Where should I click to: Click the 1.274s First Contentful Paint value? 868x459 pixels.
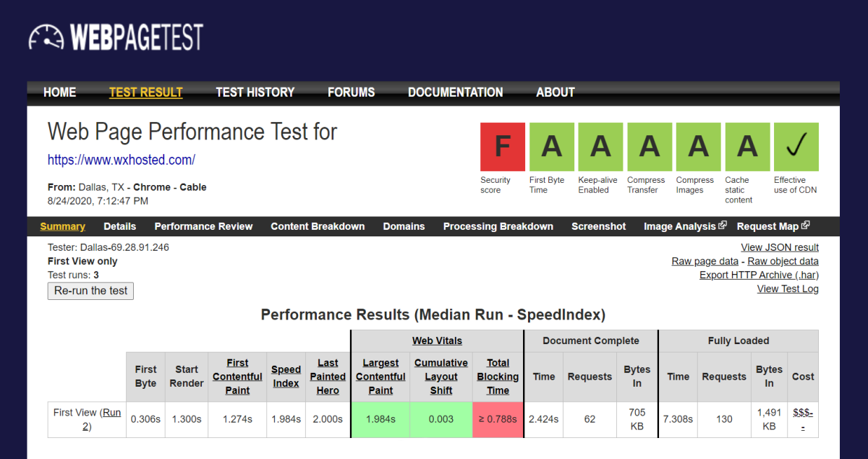[x=237, y=419]
